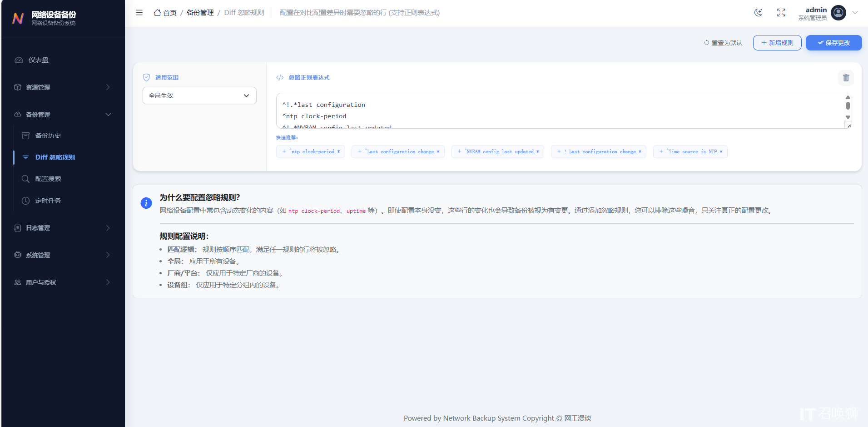The image size is (868, 427).
Task: Expand the 用户与授权 menu chevron
Action: pyautogui.click(x=108, y=282)
